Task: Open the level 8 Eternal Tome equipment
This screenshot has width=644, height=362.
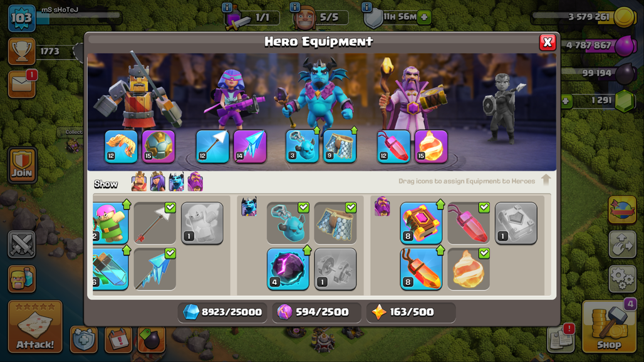Action: coord(421,223)
